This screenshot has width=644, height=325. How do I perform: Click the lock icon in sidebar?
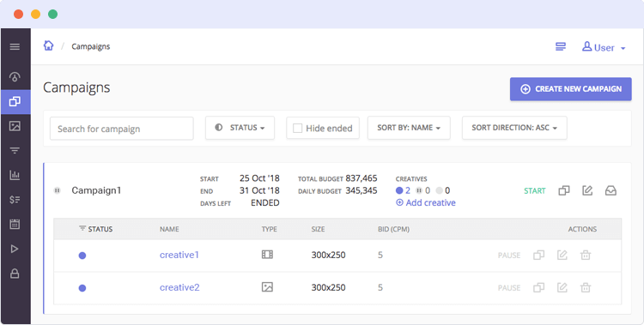click(x=15, y=274)
